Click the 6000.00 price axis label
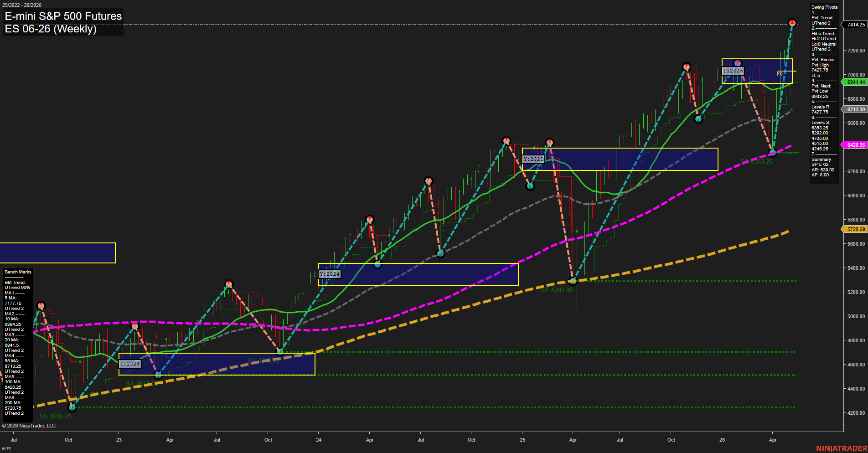 pos(856,196)
